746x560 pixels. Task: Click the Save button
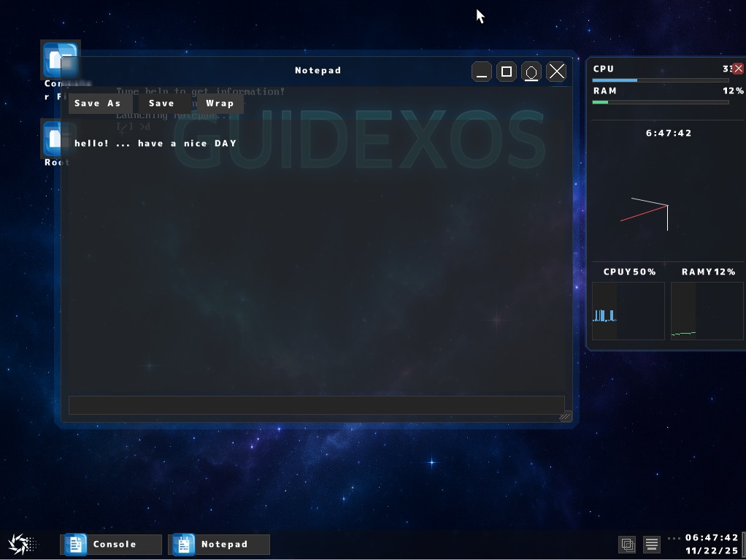(161, 103)
